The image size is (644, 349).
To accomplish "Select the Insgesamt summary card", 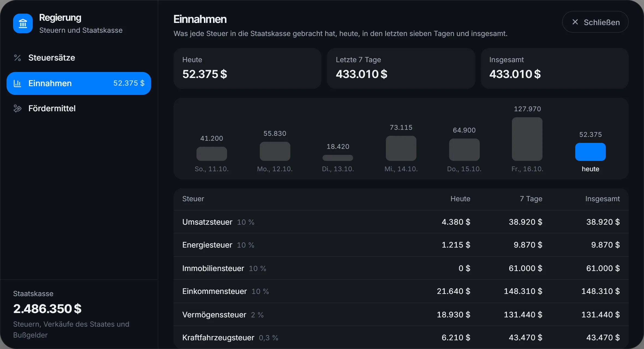I will click(x=554, y=68).
